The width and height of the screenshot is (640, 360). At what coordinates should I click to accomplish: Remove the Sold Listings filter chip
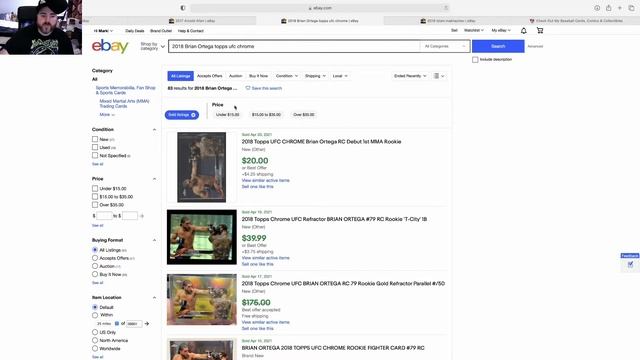point(193,115)
